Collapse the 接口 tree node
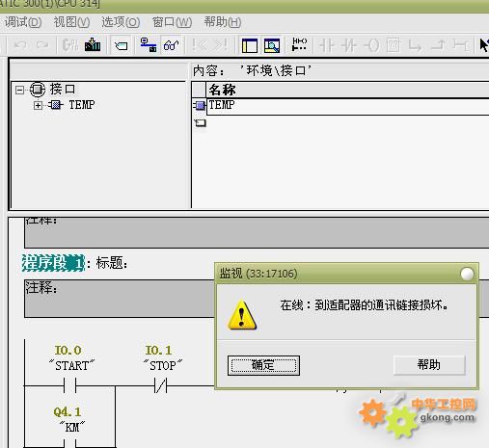 (x=19, y=90)
